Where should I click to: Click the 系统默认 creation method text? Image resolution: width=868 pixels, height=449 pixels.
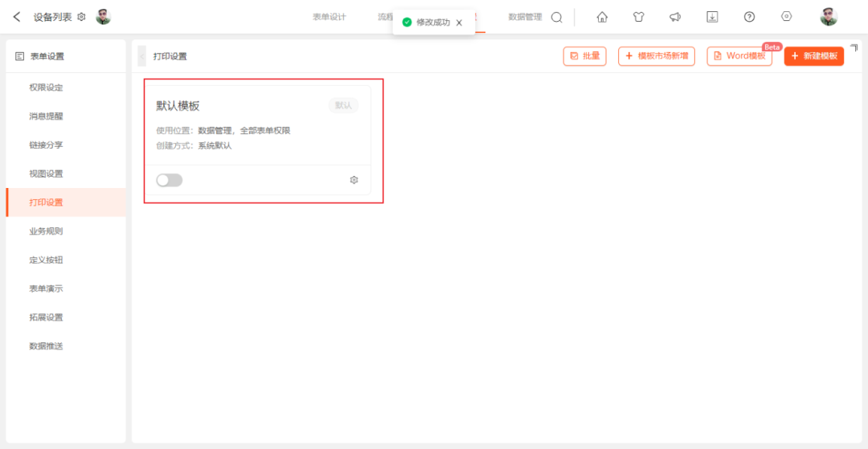coord(215,146)
